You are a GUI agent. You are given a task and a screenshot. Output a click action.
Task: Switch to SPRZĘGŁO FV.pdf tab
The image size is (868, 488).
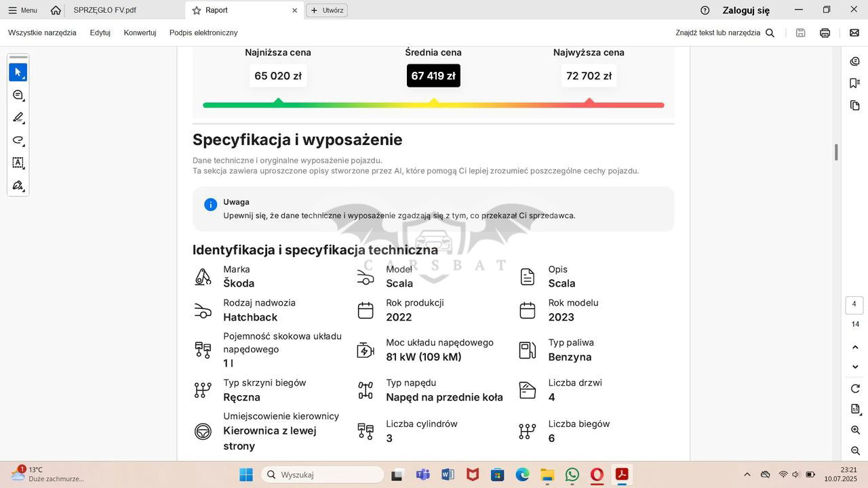coord(104,10)
